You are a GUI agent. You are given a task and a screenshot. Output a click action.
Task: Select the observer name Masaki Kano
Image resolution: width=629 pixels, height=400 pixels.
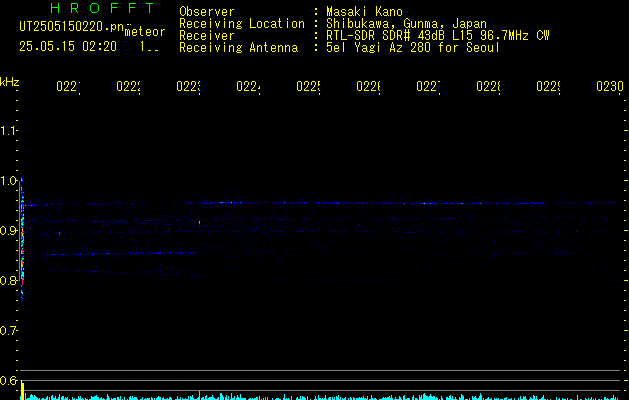(364, 11)
